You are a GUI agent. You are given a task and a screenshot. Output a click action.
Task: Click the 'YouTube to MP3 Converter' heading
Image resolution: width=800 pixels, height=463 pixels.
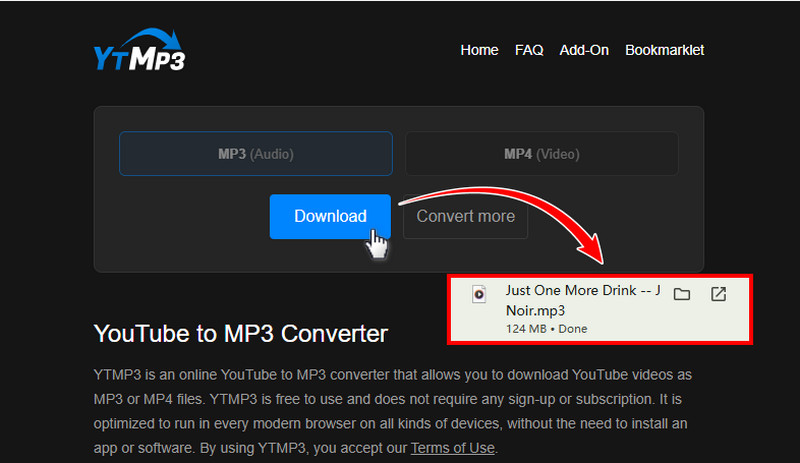pyautogui.click(x=241, y=334)
